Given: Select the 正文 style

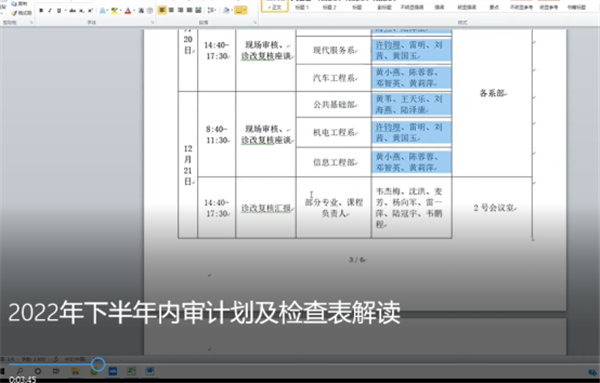Looking at the screenshot, I should click(275, 6).
